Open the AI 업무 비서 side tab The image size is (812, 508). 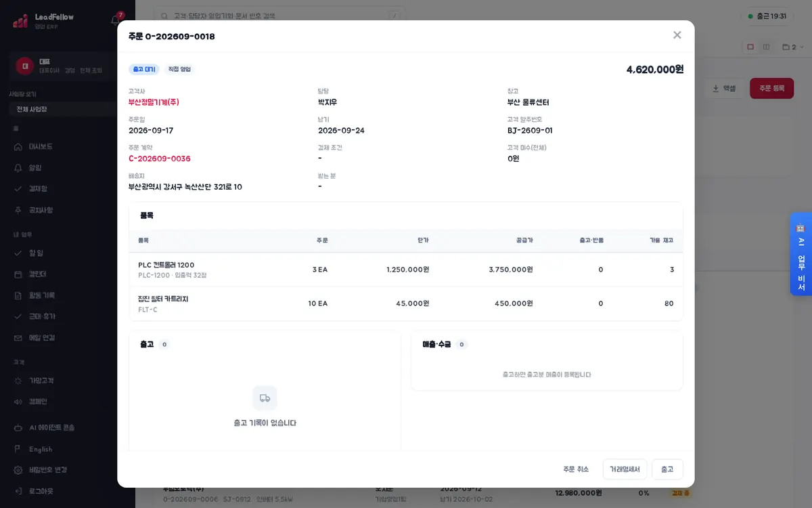(801, 255)
